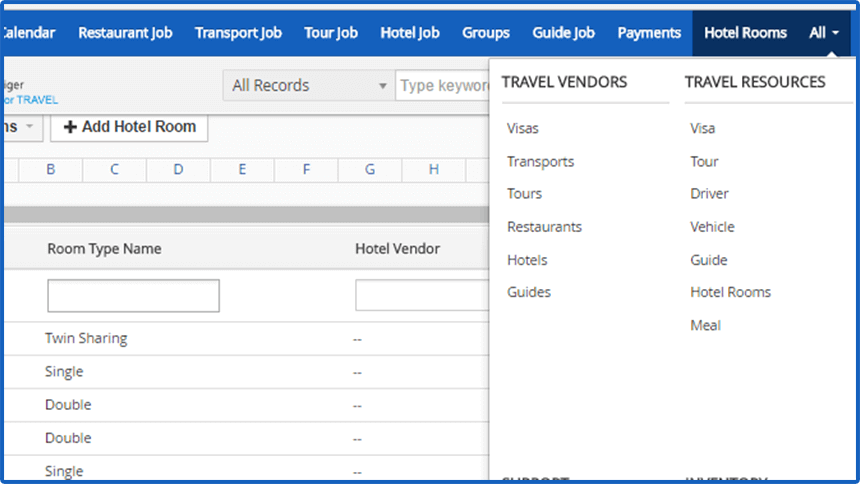Screen dimensions: 860x484
Task: Switch to the Restaurant Job tab
Action: [x=125, y=33]
